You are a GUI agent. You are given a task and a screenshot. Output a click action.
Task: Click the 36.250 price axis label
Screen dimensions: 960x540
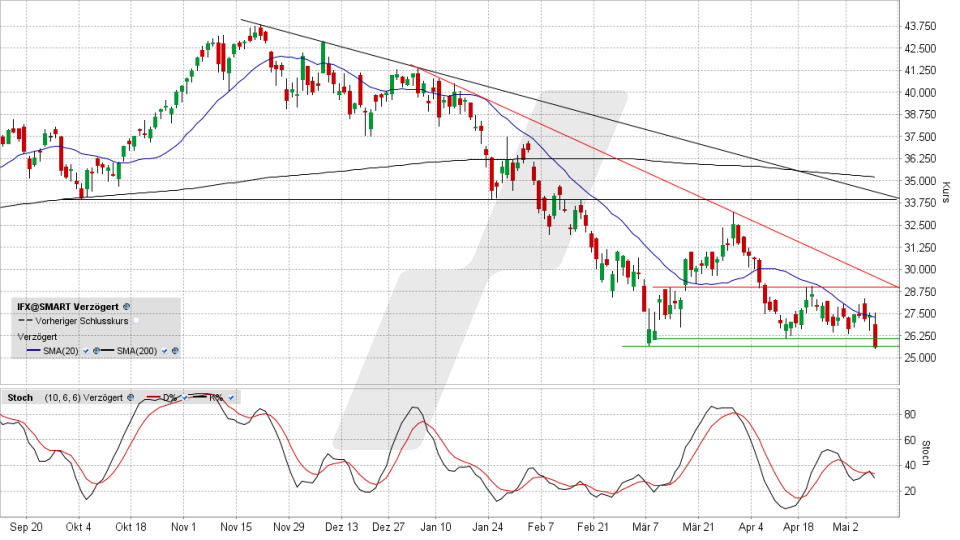[x=920, y=159]
